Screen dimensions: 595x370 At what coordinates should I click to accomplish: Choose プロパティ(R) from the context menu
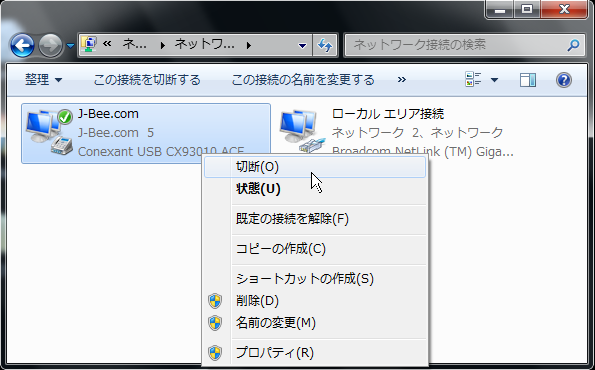point(315,353)
